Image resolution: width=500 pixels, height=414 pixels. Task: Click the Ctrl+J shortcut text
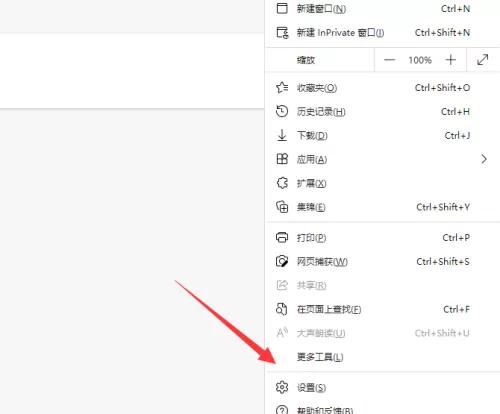pos(457,136)
